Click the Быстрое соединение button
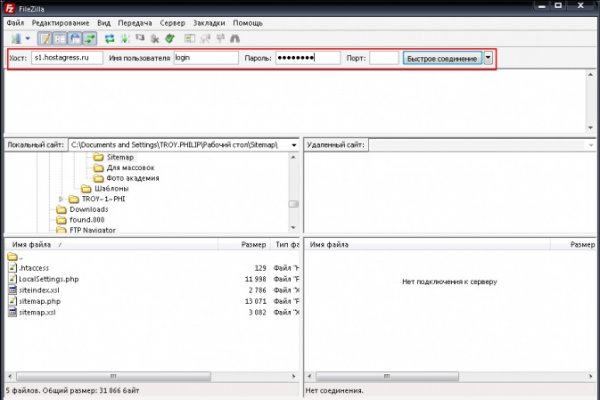 441,58
